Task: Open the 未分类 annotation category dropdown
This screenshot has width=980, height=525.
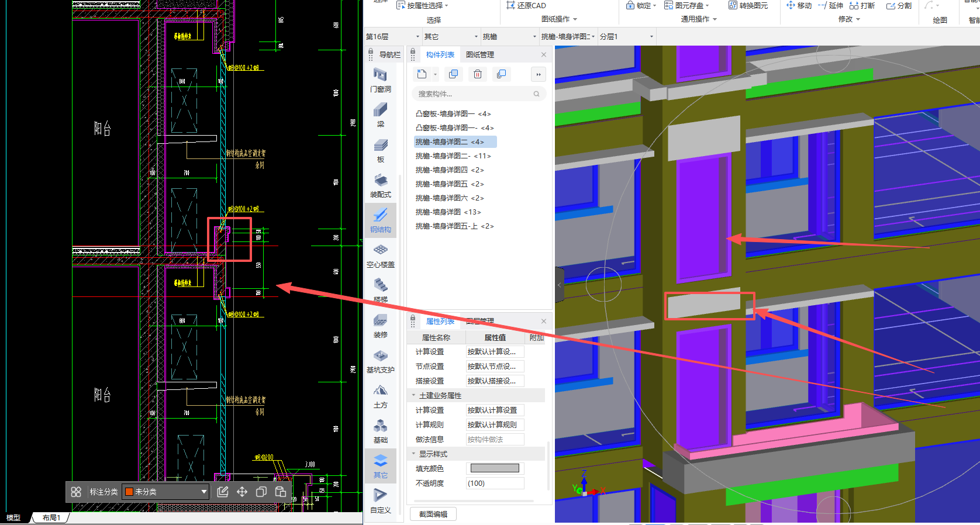Action: [166, 492]
